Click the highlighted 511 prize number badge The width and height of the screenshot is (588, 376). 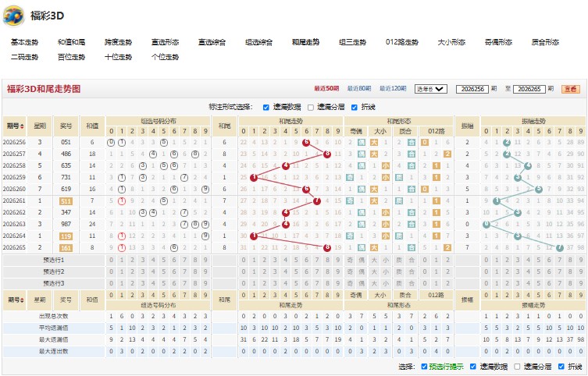pyautogui.click(x=66, y=201)
